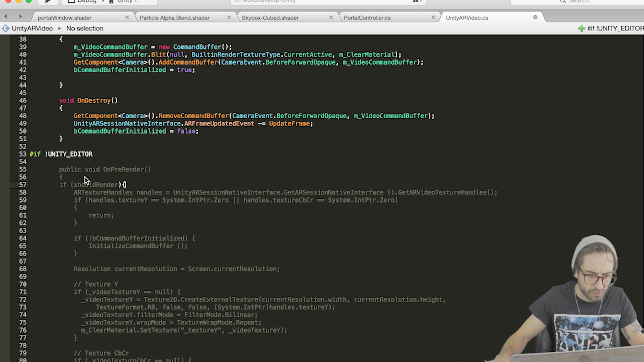Navigate back with the left arrow icon
This screenshot has width=644, height=362.
(x=6, y=17)
